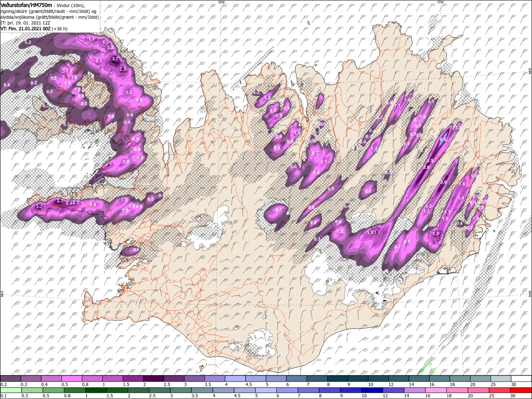Viewport: 532px width, 399px height.
Task: Select the pale green 0.1–0.3 swatch, lower legend
Action: coord(12,390)
